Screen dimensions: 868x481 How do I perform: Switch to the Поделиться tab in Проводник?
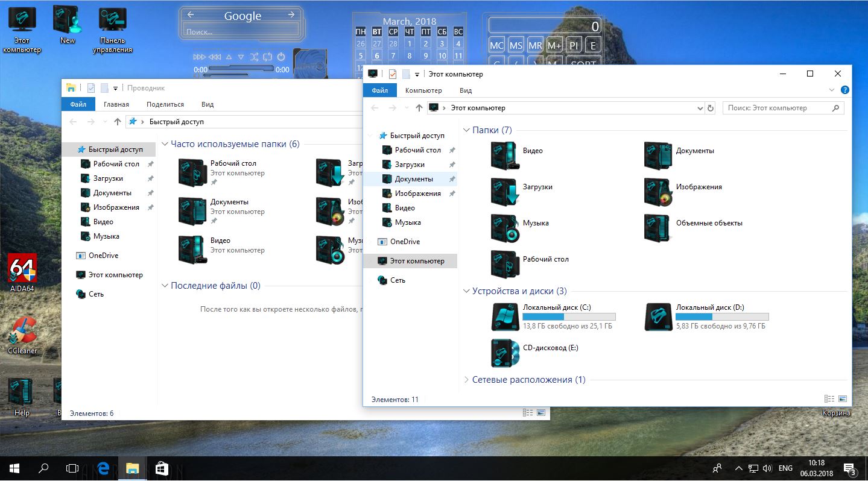(x=165, y=104)
